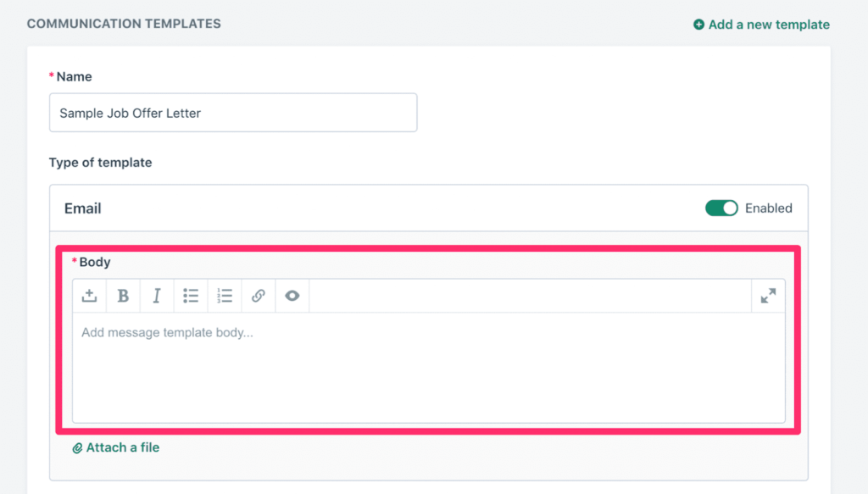Click the Enabled label next to toggle
Image resolution: width=868 pixels, height=494 pixels.
pos(768,208)
